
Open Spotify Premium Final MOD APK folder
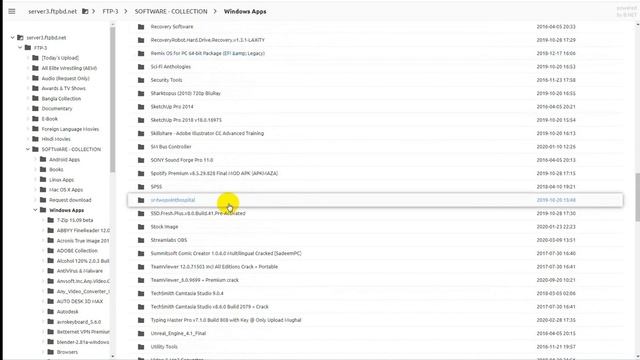(214, 173)
